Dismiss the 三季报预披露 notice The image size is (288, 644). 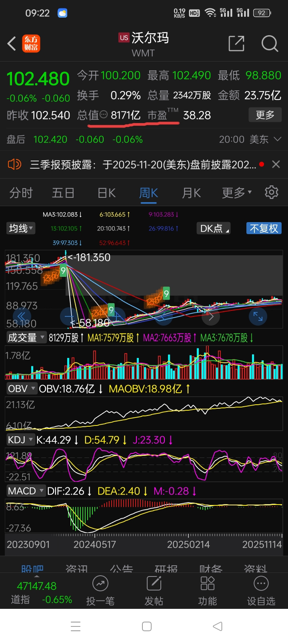click(276, 164)
